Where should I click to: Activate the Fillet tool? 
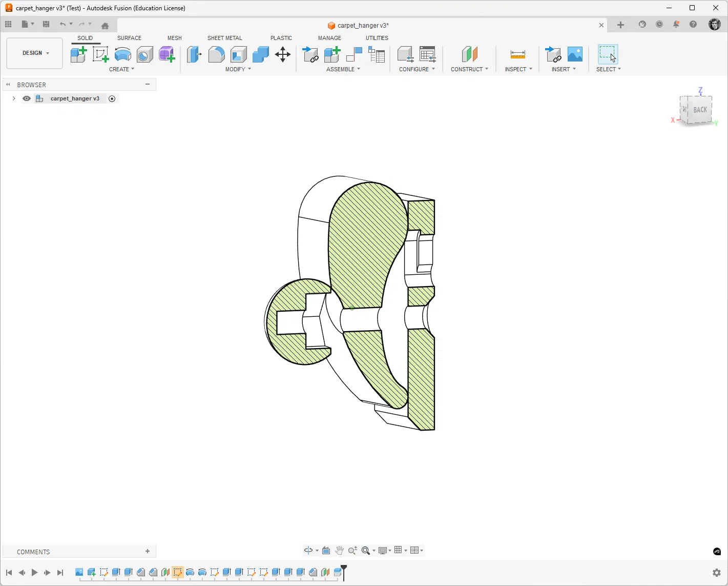click(216, 54)
